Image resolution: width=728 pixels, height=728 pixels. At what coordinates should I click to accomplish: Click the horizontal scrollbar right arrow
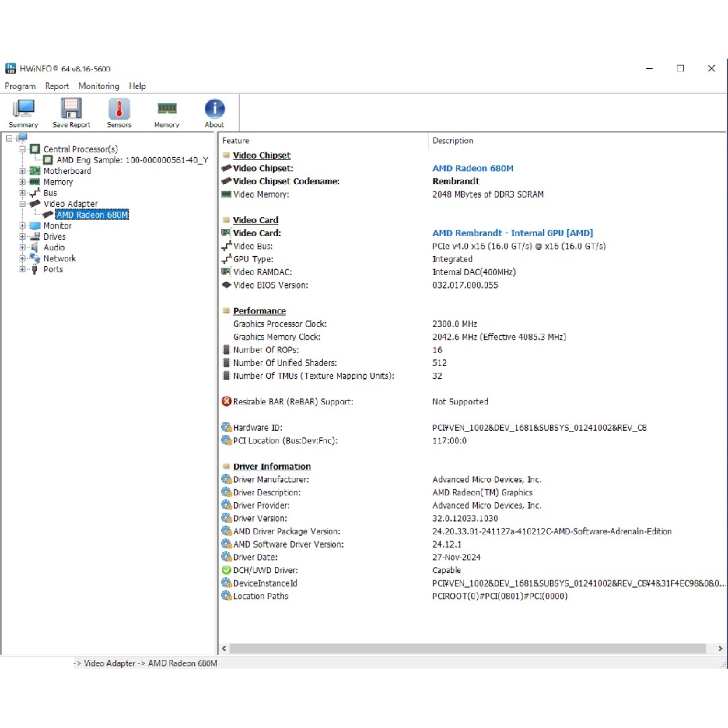click(720, 648)
